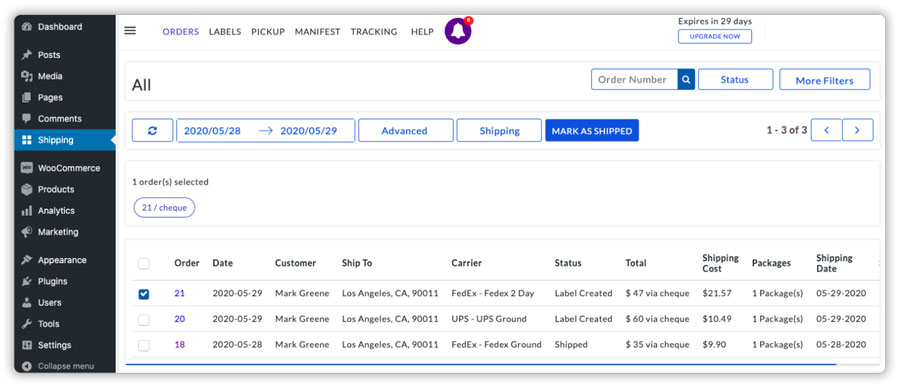
Task: Click 'FedEx - Fedex 2 Day' carrier cell
Action: point(493,293)
